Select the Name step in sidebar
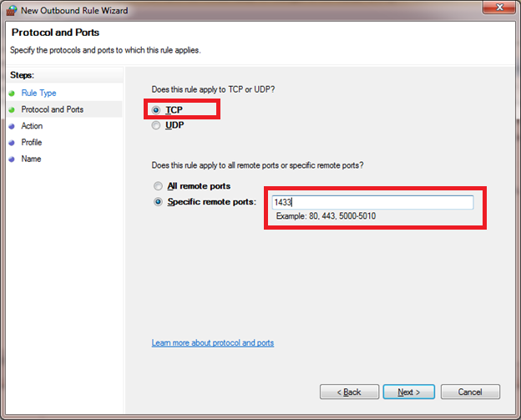The height and width of the screenshot is (420, 521). click(x=31, y=159)
